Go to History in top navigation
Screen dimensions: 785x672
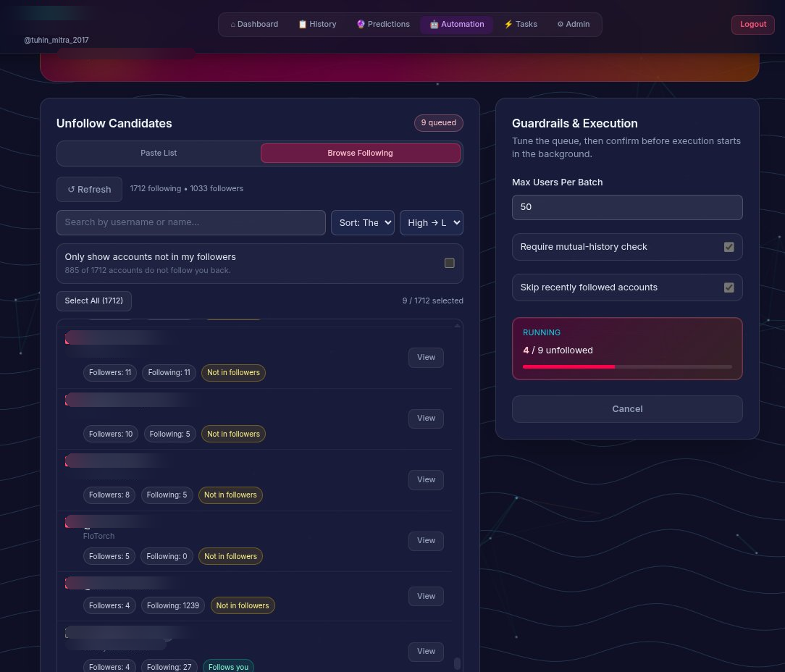point(317,24)
